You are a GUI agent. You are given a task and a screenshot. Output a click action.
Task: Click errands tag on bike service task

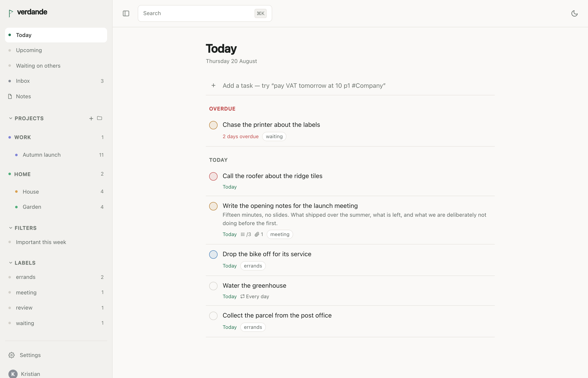coord(253,266)
